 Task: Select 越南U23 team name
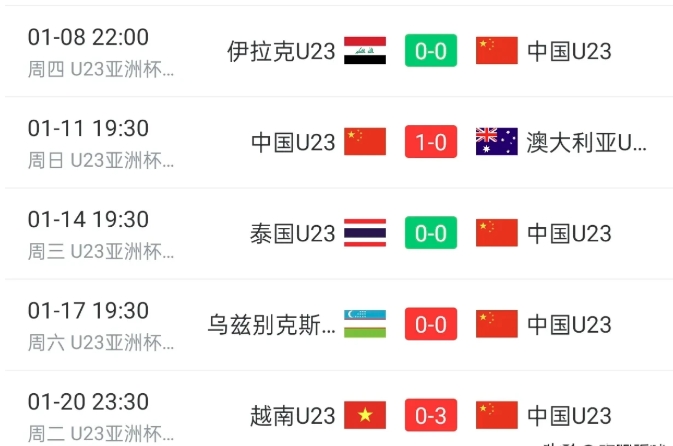292,415
